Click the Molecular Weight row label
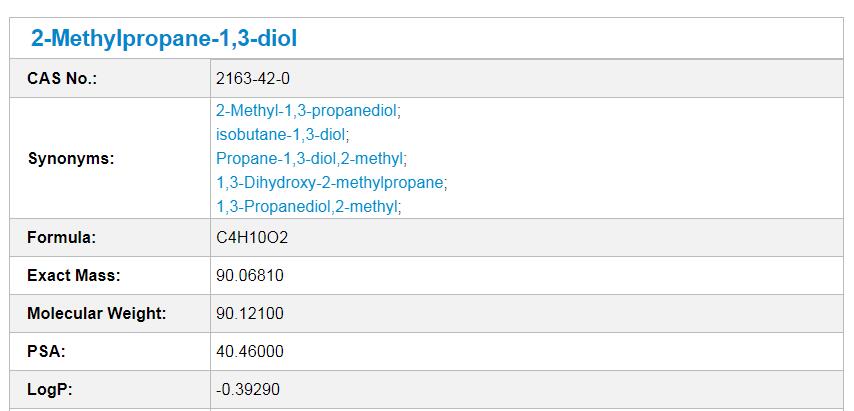The height and width of the screenshot is (411, 854). coord(96,314)
